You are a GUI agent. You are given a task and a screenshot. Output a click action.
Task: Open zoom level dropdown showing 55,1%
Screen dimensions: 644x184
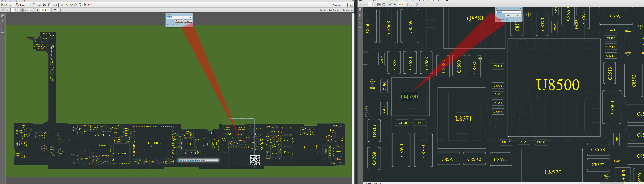pyautogui.click(x=48, y=10)
